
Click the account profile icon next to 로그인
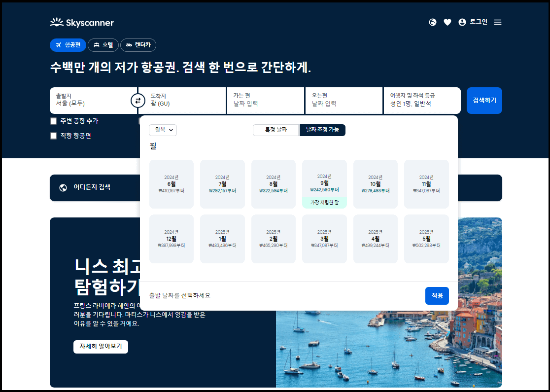point(462,22)
